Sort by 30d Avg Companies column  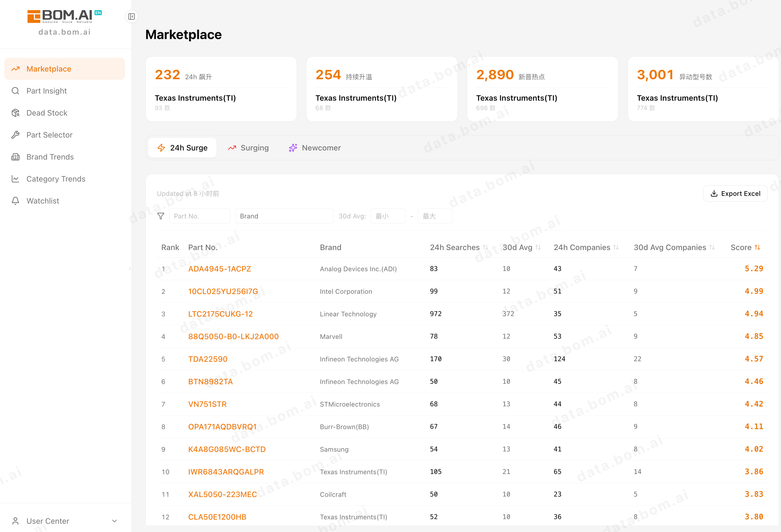[x=674, y=248]
